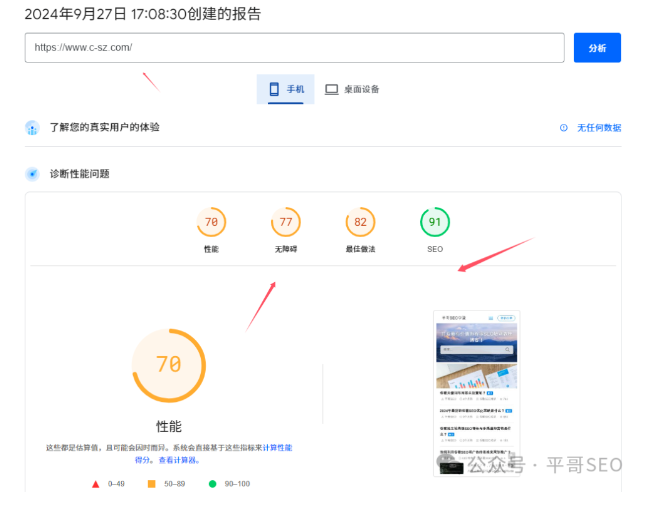Select the SEO score gauge showing 91
This screenshot has height=507, width=666.
point(434,222)
